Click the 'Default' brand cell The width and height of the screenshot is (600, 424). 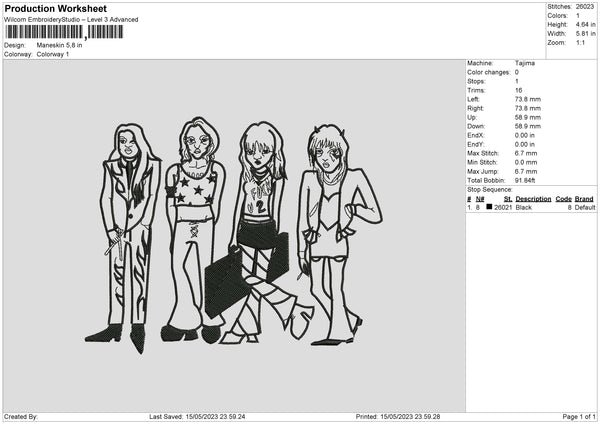click(585, 207)
